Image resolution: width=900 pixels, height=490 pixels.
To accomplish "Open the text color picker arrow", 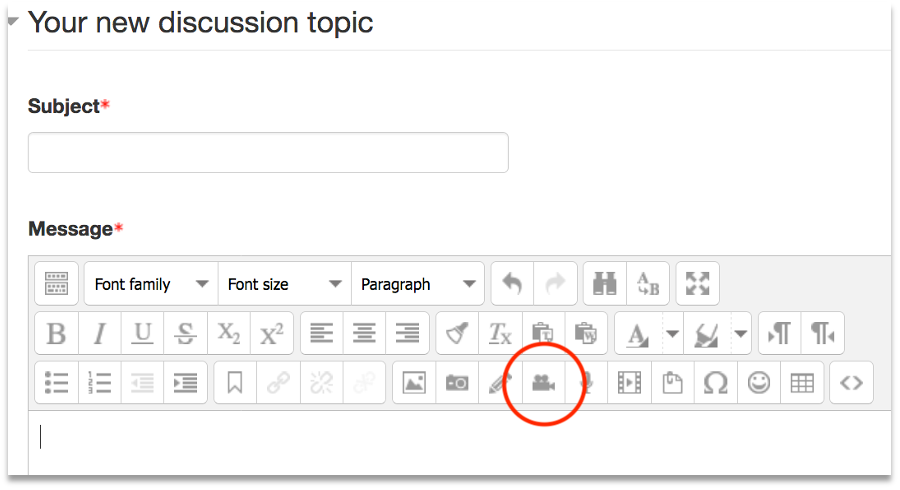I will click(672, 333).
